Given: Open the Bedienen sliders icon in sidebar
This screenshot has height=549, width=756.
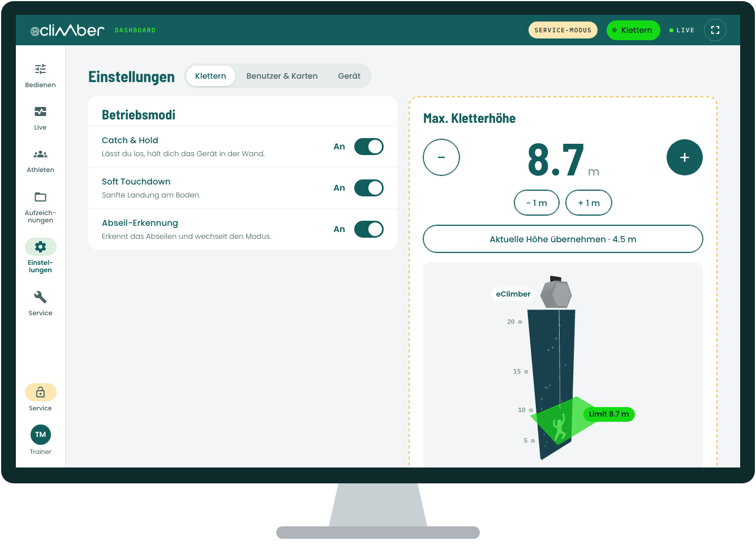Looking at the screenshot, I should (x=40, y=69).
